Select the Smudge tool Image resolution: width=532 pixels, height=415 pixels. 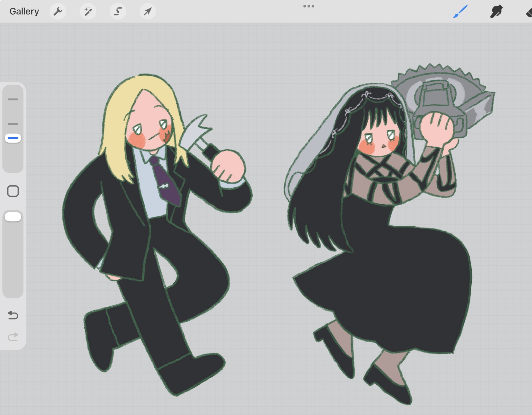coord(496,11)
